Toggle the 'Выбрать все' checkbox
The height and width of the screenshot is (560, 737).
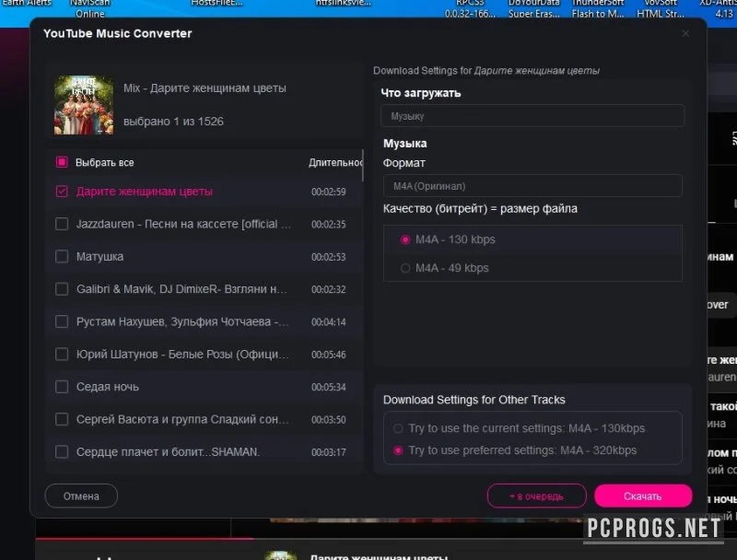coord(62,162)
